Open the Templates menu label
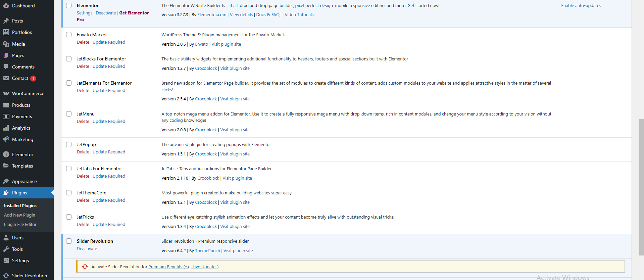 click(x=22, y=166)
